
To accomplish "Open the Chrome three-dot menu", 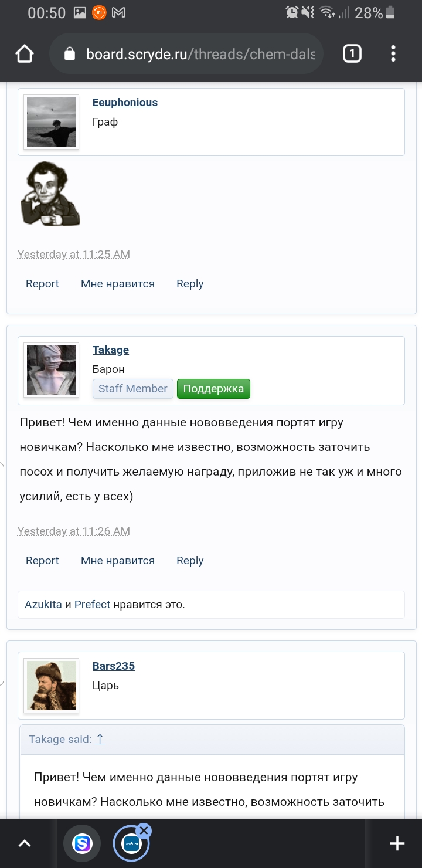I will coord(393,53).
